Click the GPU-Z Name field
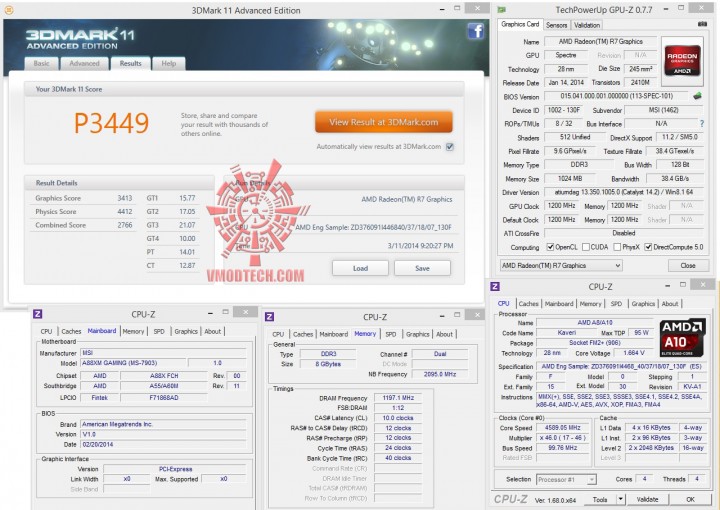The height and width of the screenshot is (510, 720). [601, 41]
